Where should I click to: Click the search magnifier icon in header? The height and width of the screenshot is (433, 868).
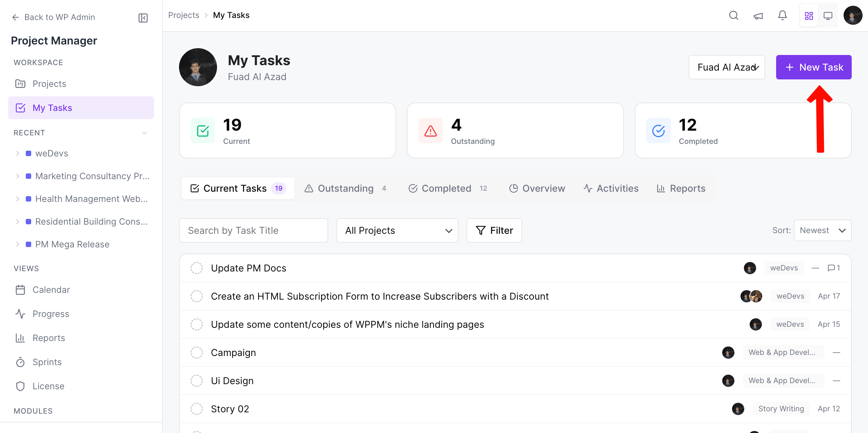pos(734,16)
